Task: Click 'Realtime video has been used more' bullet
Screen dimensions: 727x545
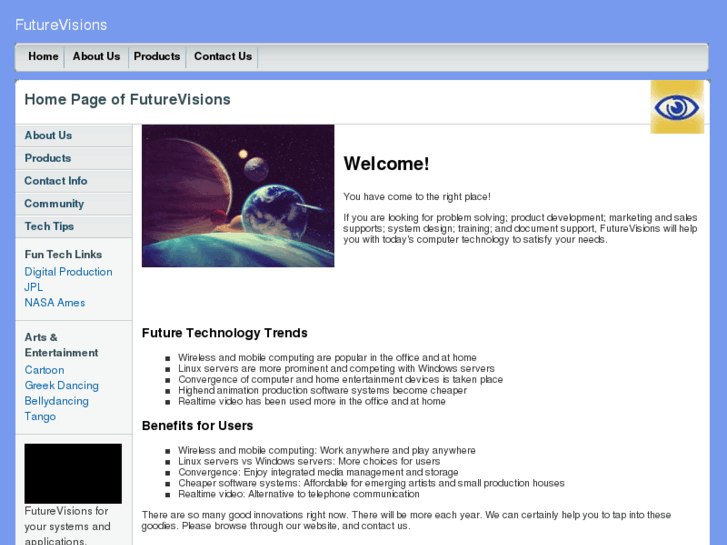Action: [x=312, y=401]
